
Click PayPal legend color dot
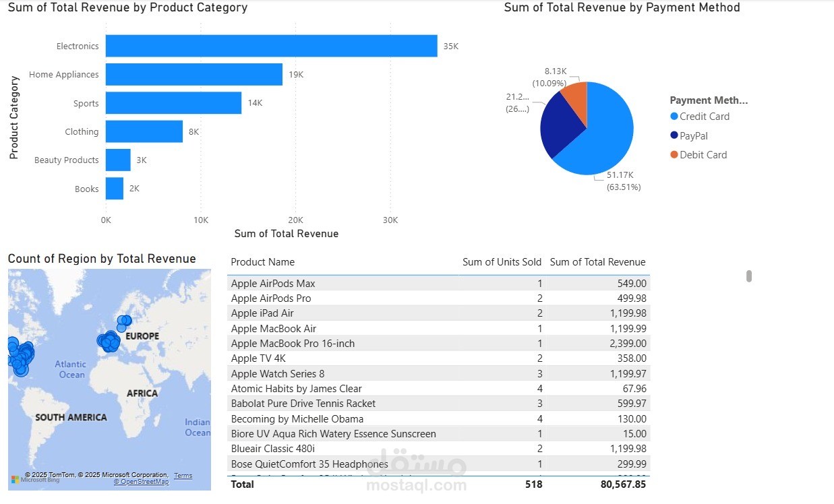tap(674, 135)
